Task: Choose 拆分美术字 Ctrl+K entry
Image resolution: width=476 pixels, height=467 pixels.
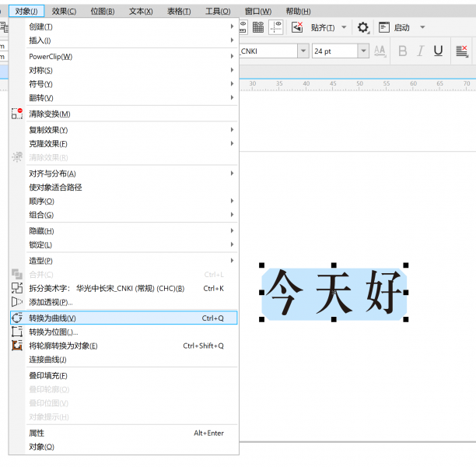Action: coord(131,288)
